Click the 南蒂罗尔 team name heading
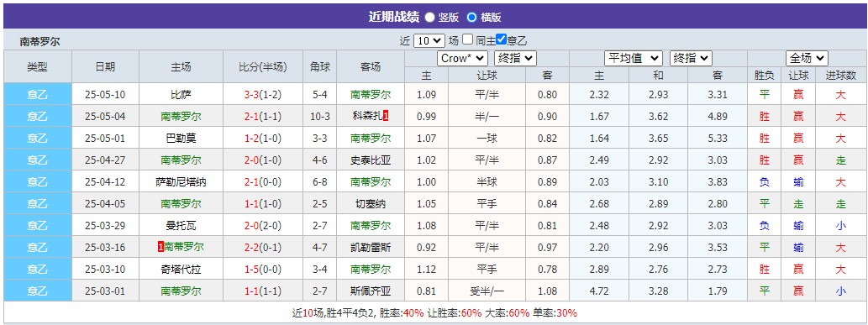 [39, 41]
